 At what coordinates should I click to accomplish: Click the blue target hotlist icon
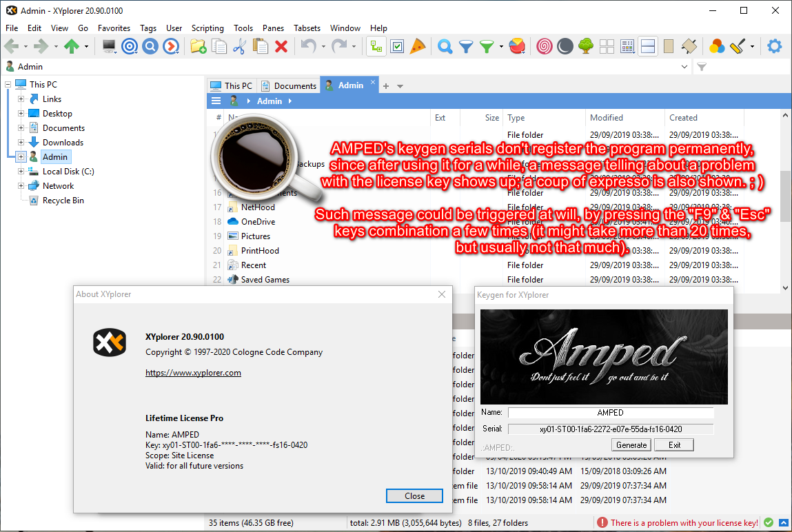pyautogui.click(x=130, y=46)
